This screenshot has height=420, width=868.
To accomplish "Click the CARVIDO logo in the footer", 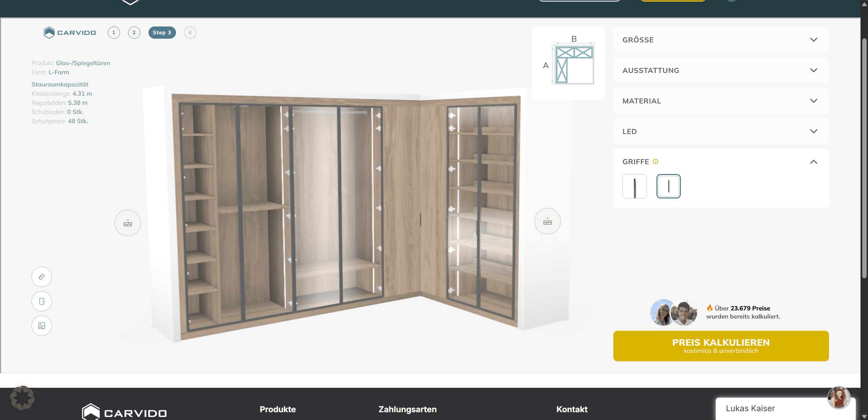I will pos(124,412).
